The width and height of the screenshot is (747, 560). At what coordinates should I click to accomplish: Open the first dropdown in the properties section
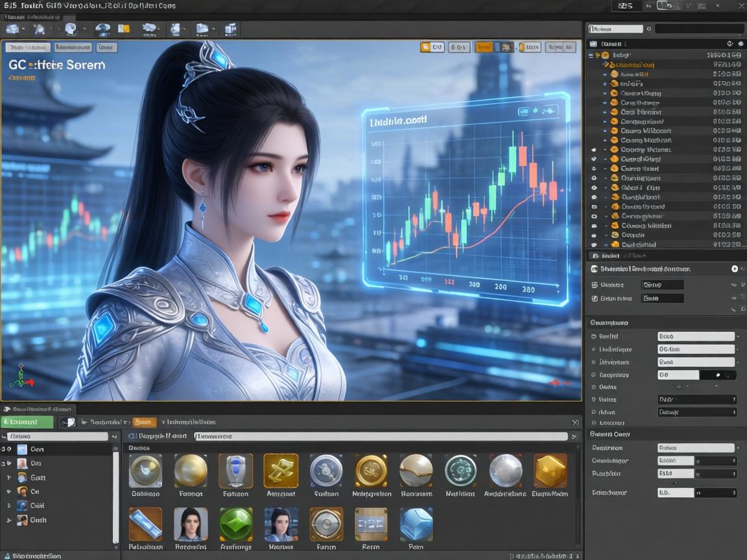tap(696, 336)
